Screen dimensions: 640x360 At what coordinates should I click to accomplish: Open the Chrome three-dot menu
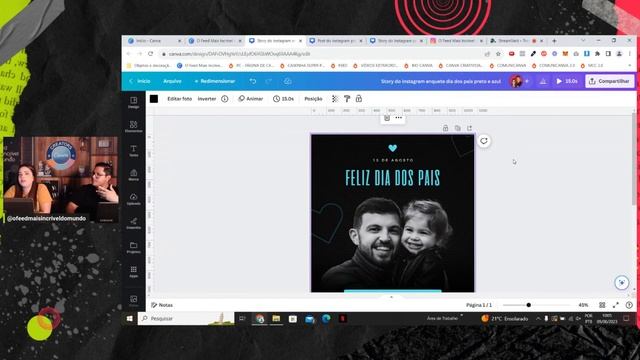pyautogui.click(x=630, y=54)
